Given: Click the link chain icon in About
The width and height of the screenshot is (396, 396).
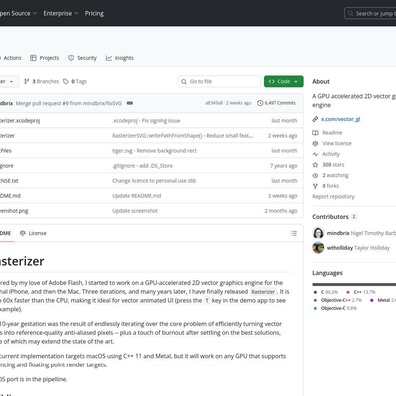Looking at the screenshot, I should 315,119.
